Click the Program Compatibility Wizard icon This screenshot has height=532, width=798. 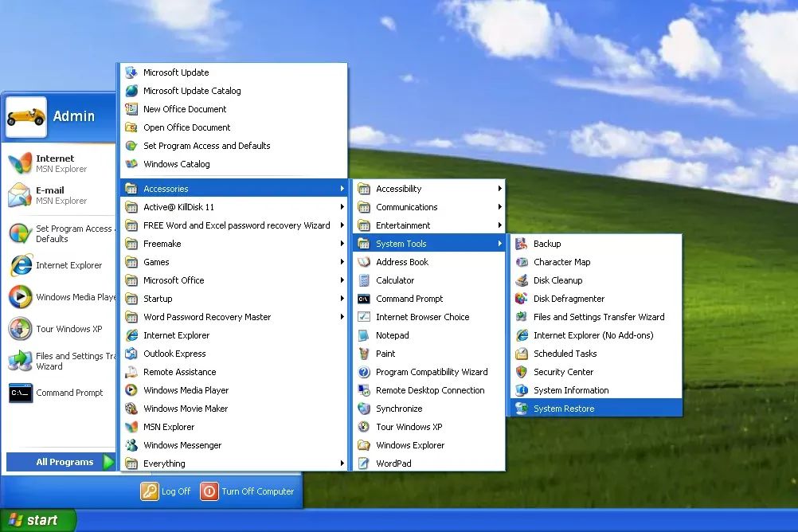(x=364, y=372)
